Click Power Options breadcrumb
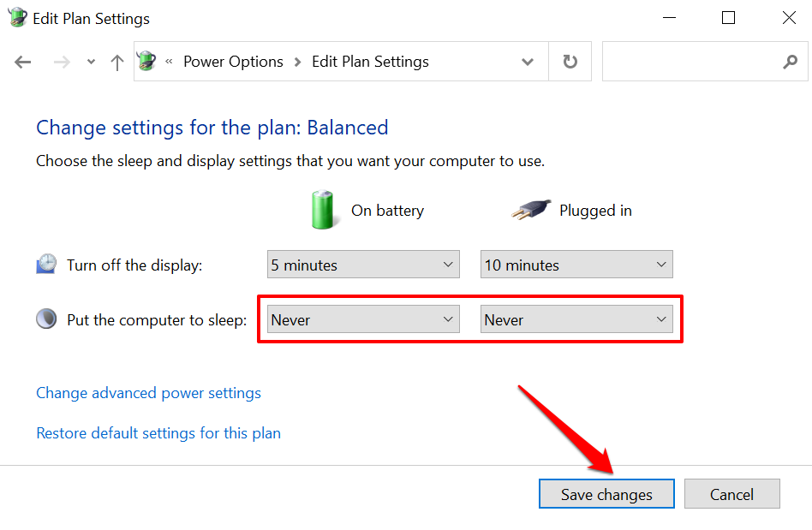812x530 pixels. click(233, 62)
